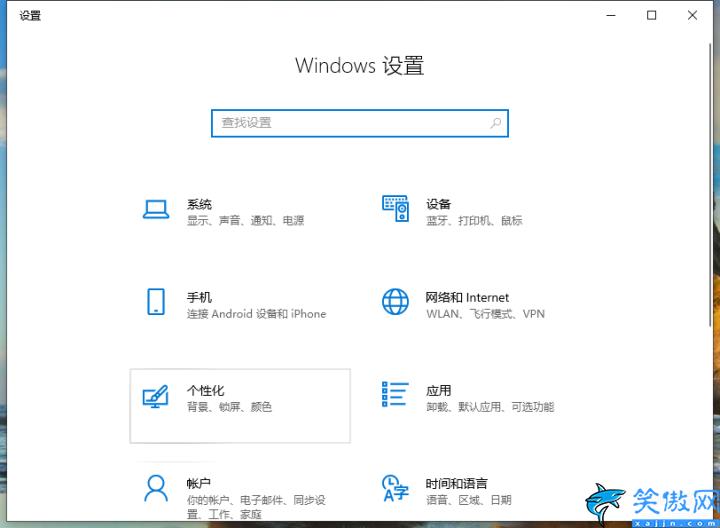Open 系统 settings category title

click(199, 204)
